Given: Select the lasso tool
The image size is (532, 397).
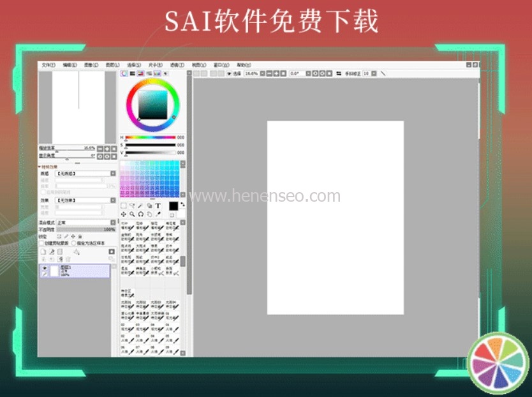Looking at the screenshot, I should (132, 206).
